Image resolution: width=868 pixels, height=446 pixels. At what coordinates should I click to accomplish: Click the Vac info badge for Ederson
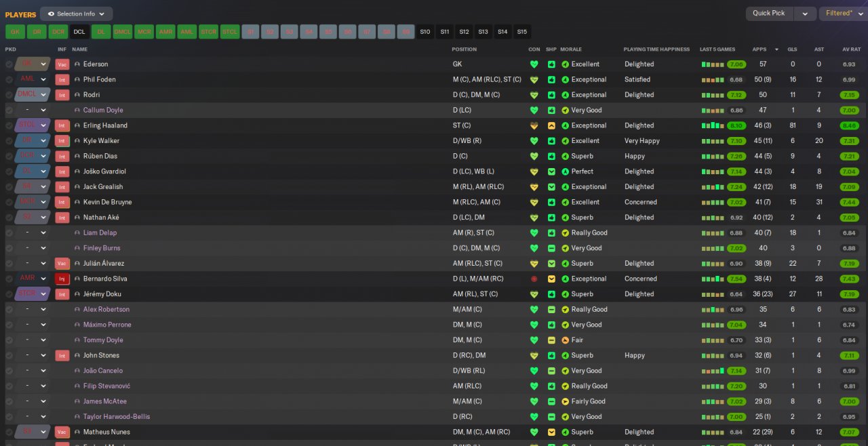click(x=62, y=64)
